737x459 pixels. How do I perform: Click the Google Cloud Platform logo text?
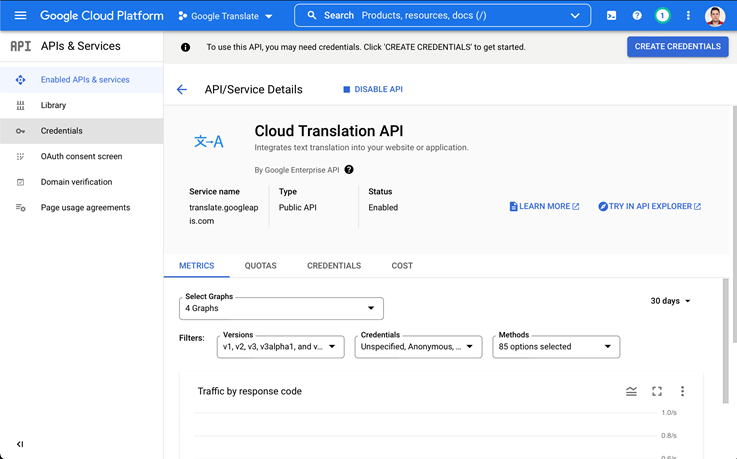coord(102,16)
